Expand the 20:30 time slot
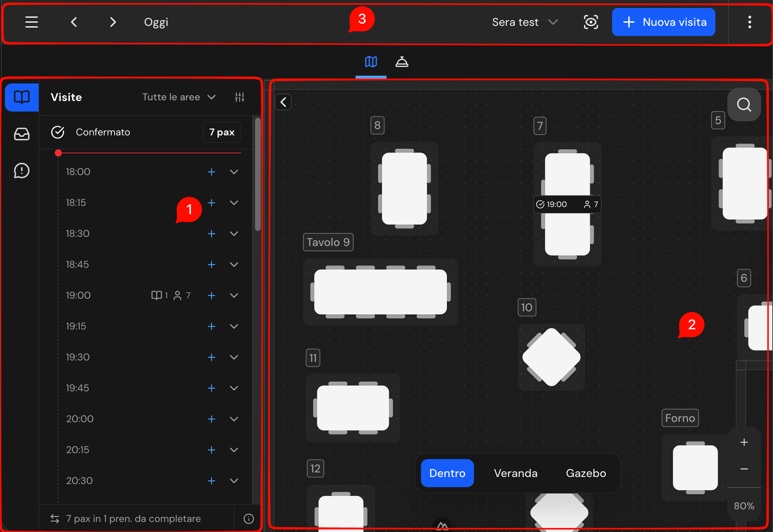This screenshot has height=532, width=773. coord(234,481)
